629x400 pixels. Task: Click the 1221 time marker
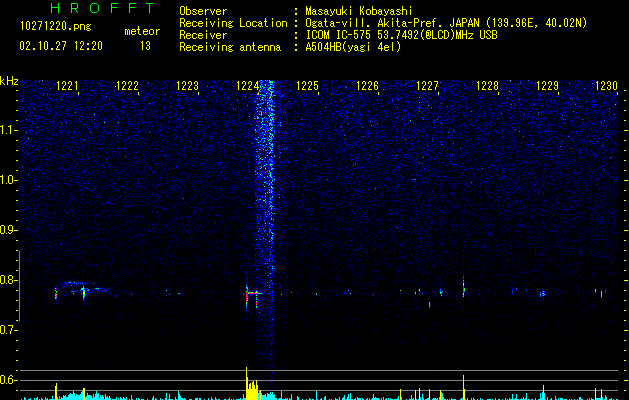(67, 86)
